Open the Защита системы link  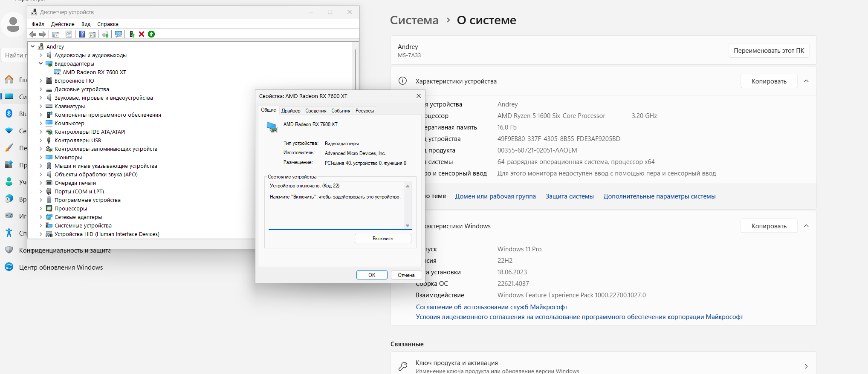(570, 196)
